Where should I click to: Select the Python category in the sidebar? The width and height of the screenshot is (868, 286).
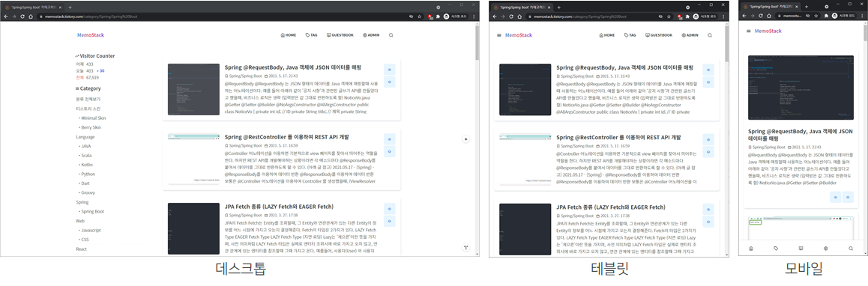click(x=87, y=174)
